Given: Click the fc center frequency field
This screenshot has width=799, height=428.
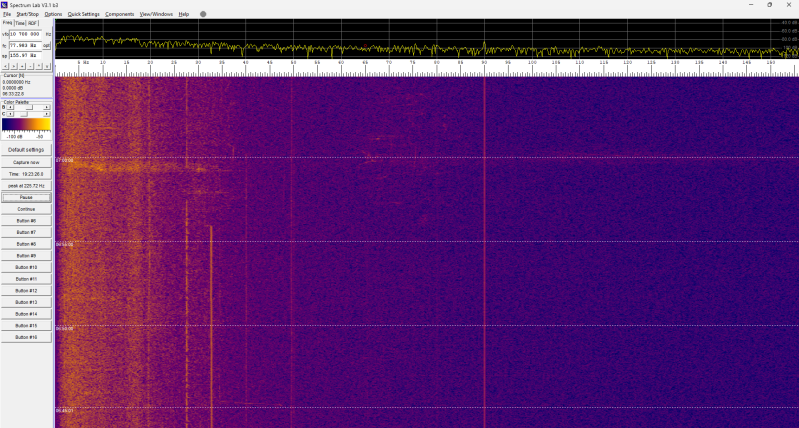Looking at the screenshot, I should point(25,45).
